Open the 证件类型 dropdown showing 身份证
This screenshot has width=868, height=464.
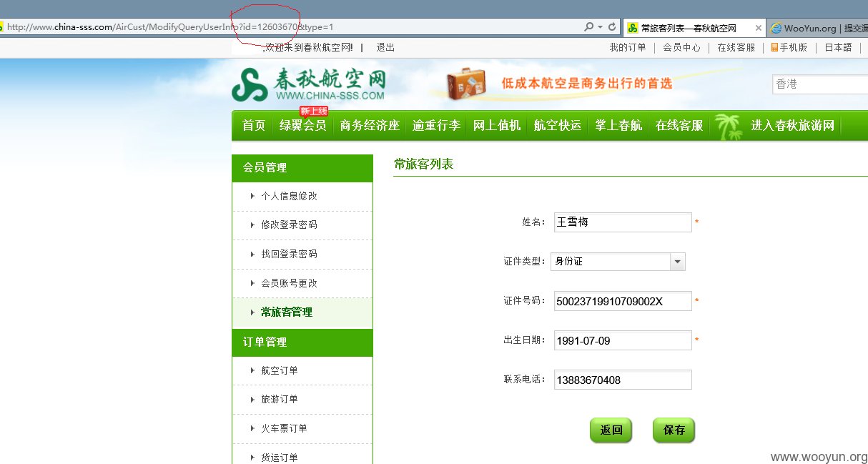[x=618, y=262]
